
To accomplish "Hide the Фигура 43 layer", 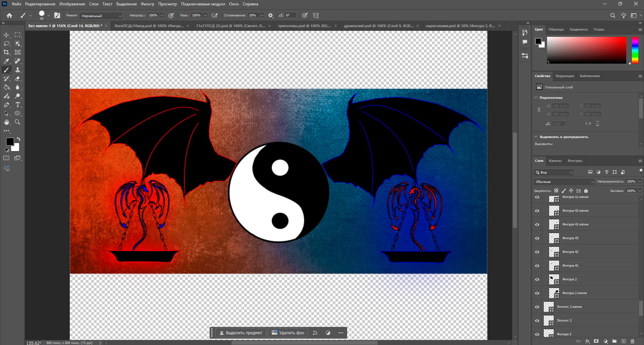I will pyautogui.click(x=537, y=238).
